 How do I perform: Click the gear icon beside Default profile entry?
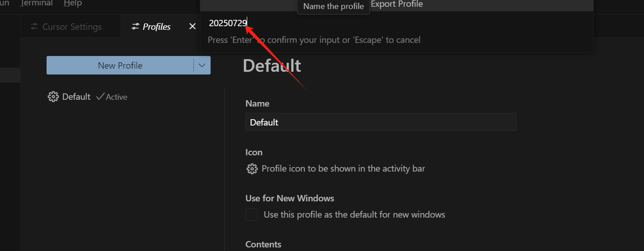click(53, 97)
